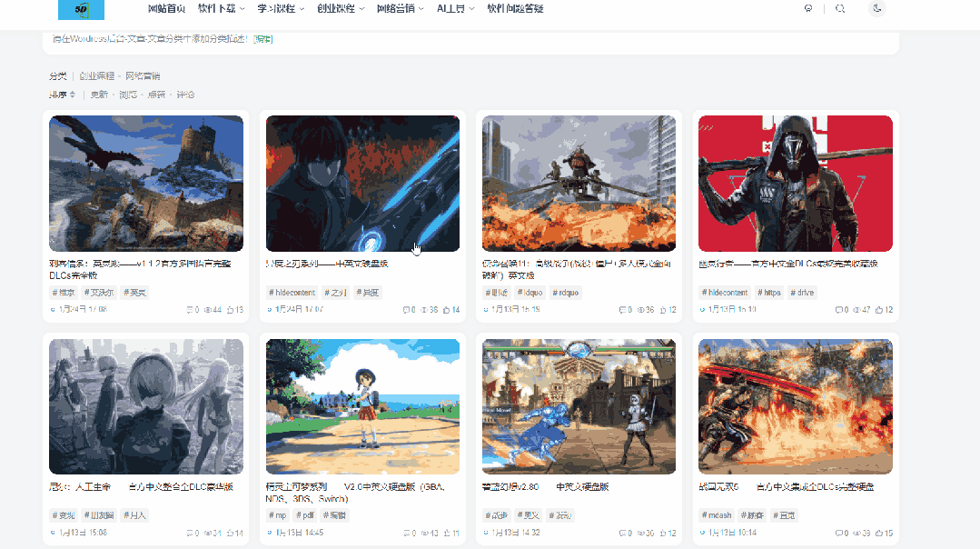Click the like icon showing 14 on second card
The width and height of the screenshot is (980, 549).
pyautogui.click(x=447, y=310)
